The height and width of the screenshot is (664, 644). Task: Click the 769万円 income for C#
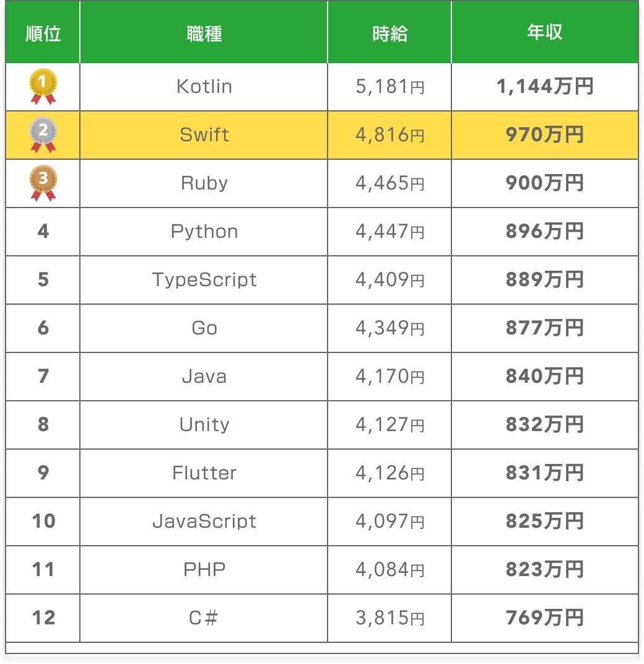[x=544, y=618]
